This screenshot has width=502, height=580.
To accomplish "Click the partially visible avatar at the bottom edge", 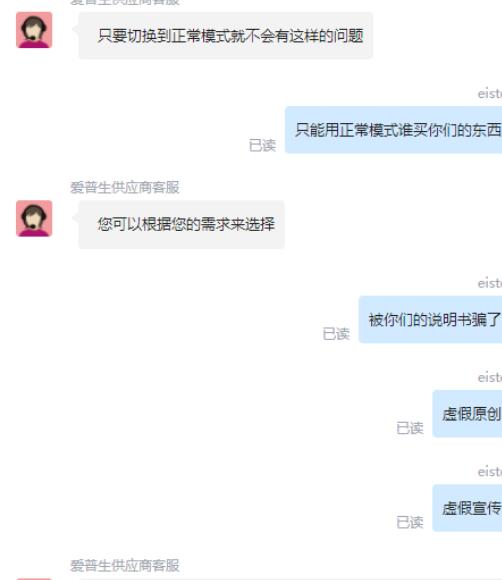I will pyautogui.click(x=34, y=579).
